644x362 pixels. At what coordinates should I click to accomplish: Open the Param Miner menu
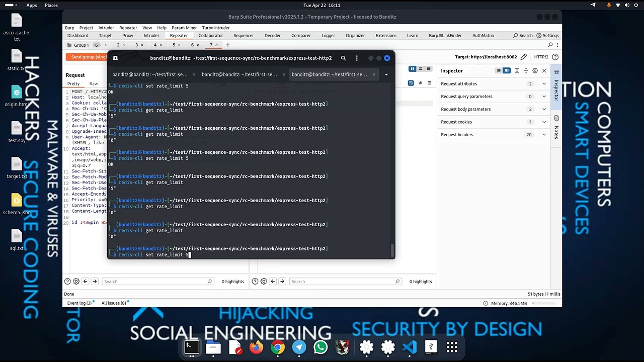click(x=184, y=28)
